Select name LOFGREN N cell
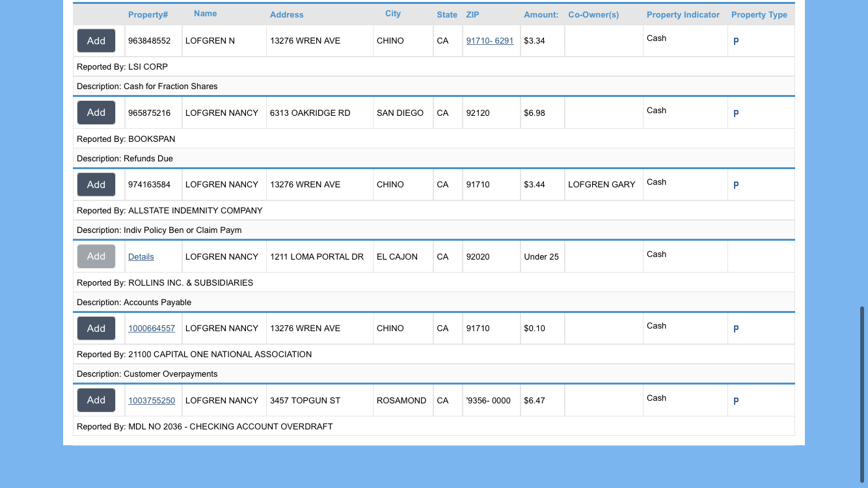This screenshot has width=868, height=488. 224,41
